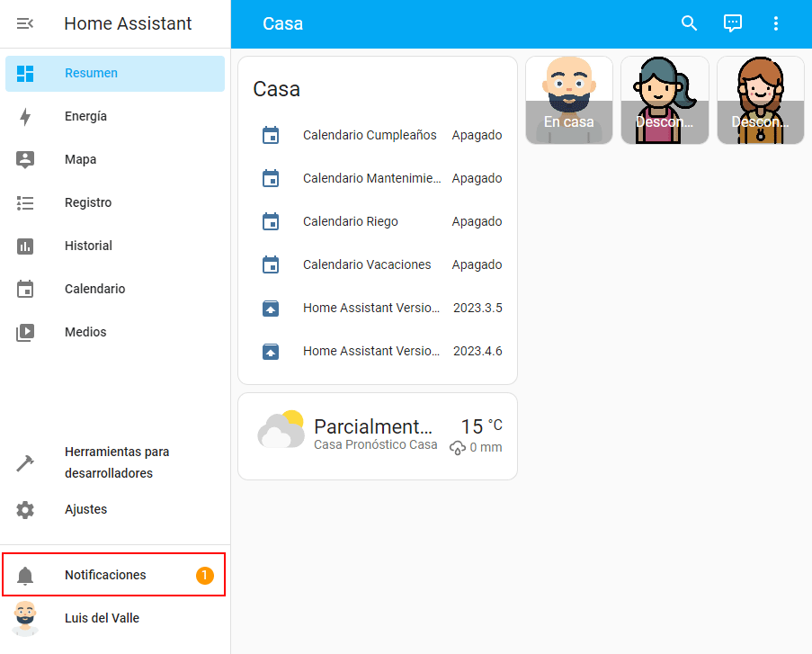812x654 pixels.
Task: Open the weather forecast card
Action: [378, 436]
